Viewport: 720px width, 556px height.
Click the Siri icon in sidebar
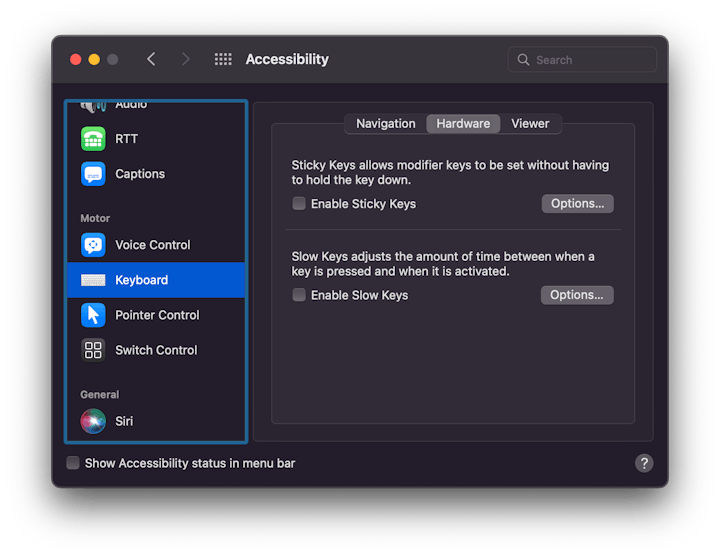click(x=93, y=421)
